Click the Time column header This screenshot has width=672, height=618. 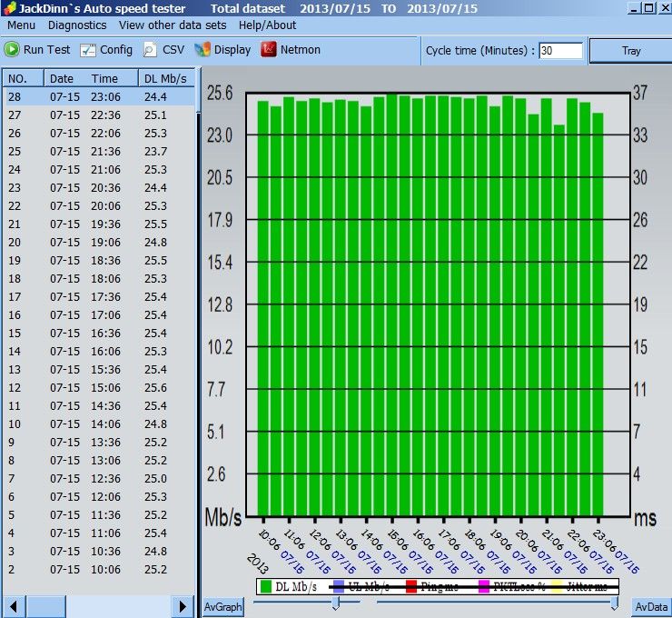click(x=104, y=78)
